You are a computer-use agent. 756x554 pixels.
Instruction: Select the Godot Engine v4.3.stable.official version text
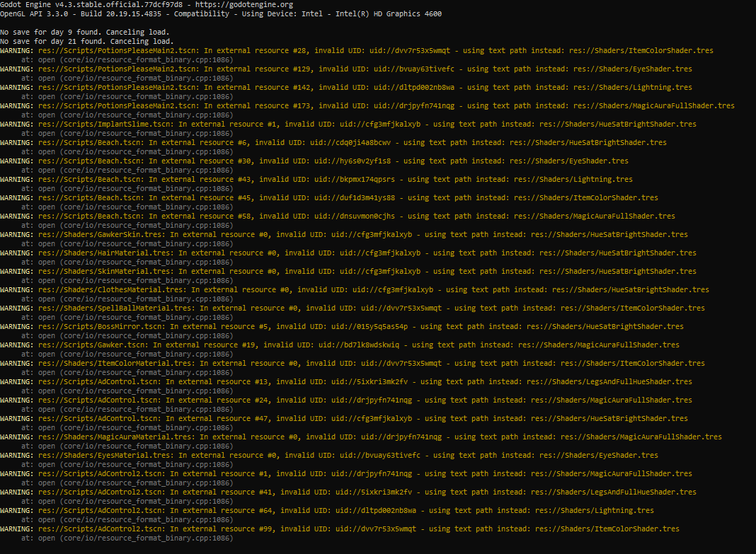click(x=91, y=4)
